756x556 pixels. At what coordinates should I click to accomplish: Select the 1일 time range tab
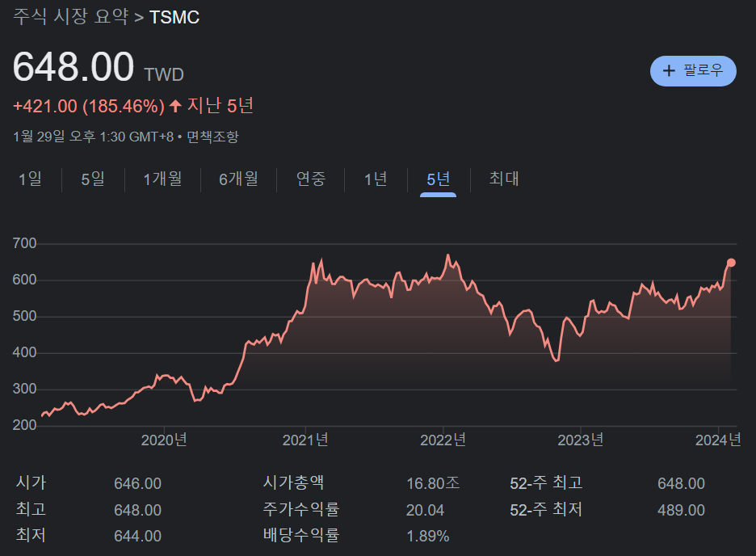30,179
